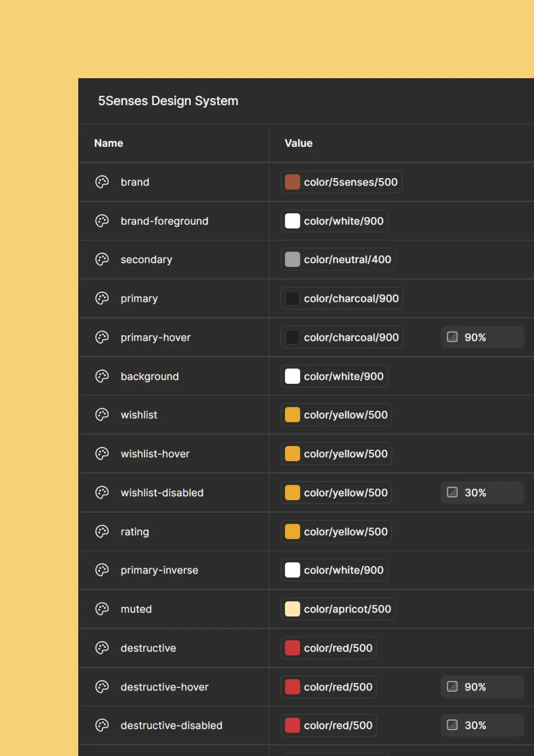Open color/white/900 chip in brand-foreground row
Image resolution: width=534 pixels, height=756 pixels.
click(334, 221)
